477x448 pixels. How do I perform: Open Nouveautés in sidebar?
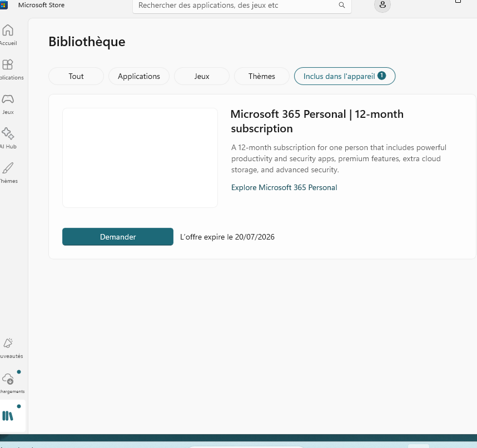(8, 347)
